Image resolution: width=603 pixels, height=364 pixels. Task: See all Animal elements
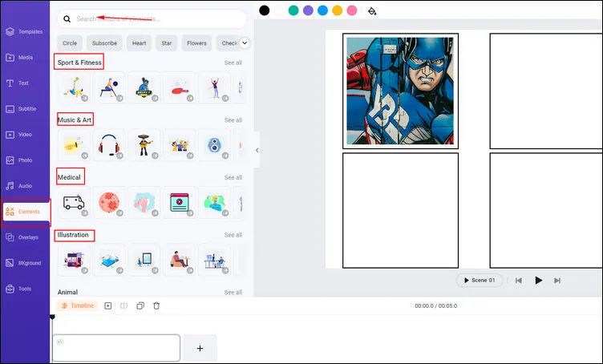[x=233, y=292]
